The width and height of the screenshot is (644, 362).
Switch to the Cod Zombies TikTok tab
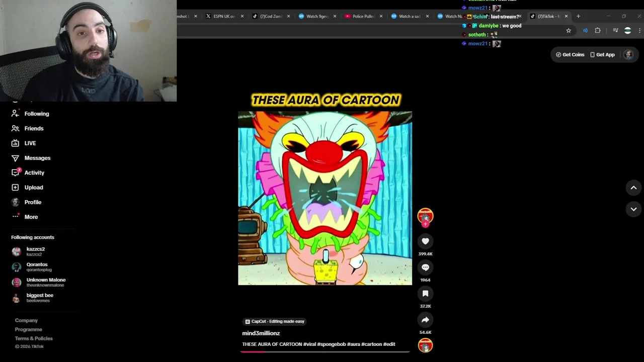coord(271,16)
